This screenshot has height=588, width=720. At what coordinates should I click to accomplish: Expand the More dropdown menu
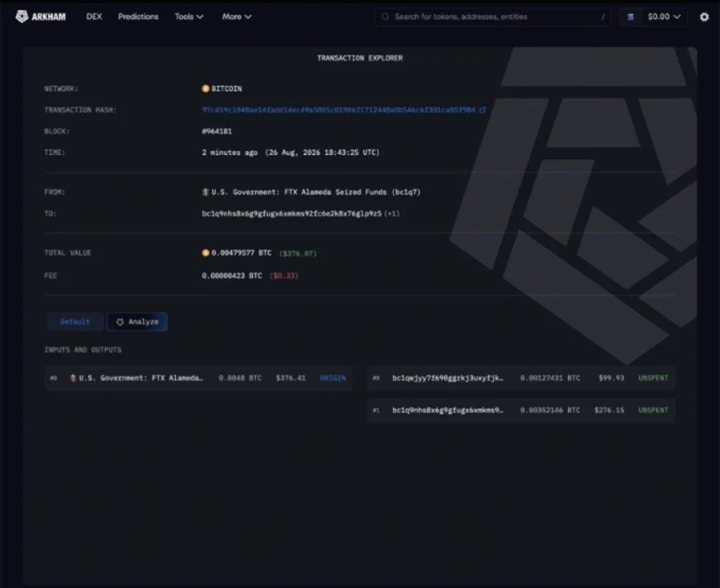coord(236,17)
